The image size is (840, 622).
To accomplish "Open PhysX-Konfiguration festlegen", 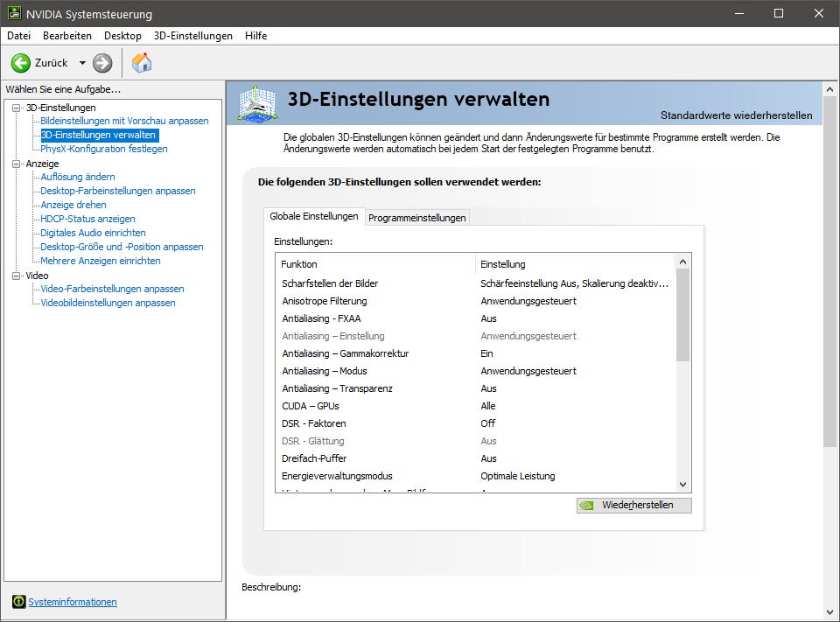I will pyautogui.click(x=104, y=149).
